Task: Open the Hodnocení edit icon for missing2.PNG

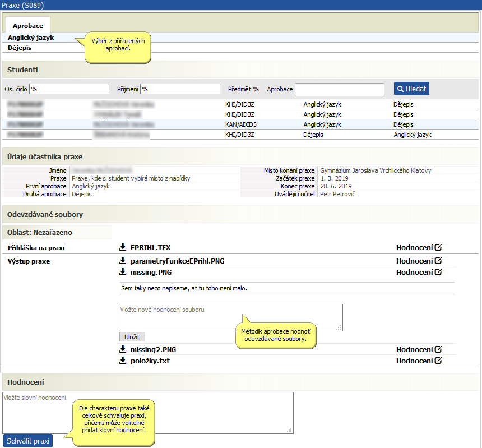Action: click(x=438, y=349)
